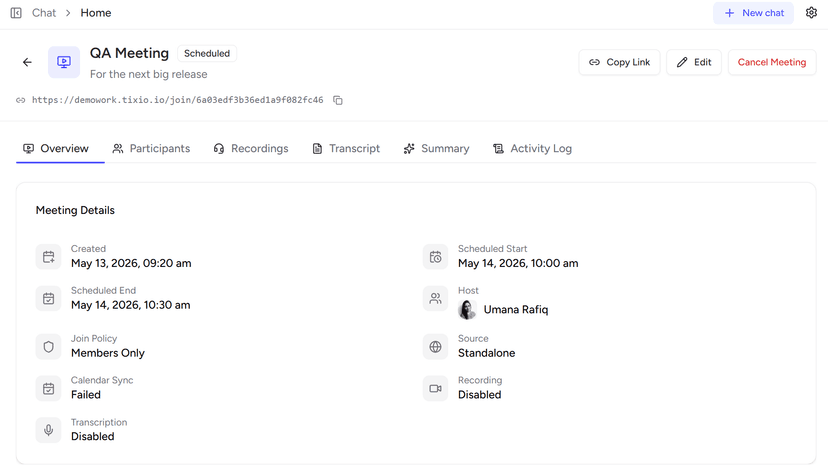The width and height of the screenshot is (828, 470).
Task: Open the Recordings tab
Action: pos(251,148)
